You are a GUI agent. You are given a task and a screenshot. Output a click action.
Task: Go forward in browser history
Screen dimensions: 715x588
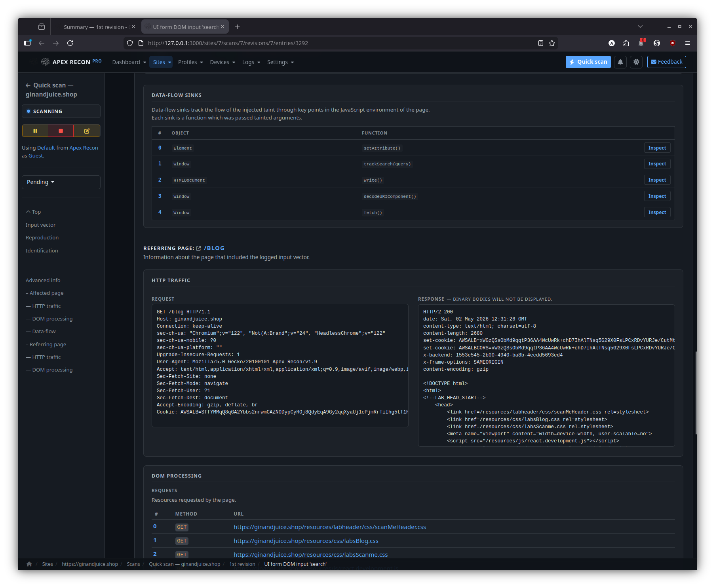pos(56,43)
